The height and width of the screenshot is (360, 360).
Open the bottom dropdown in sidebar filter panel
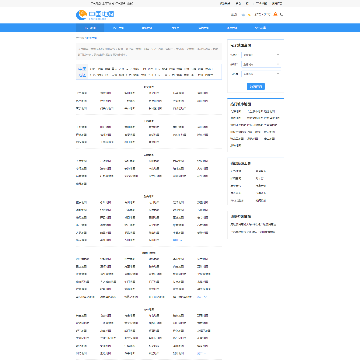(261, 74)
